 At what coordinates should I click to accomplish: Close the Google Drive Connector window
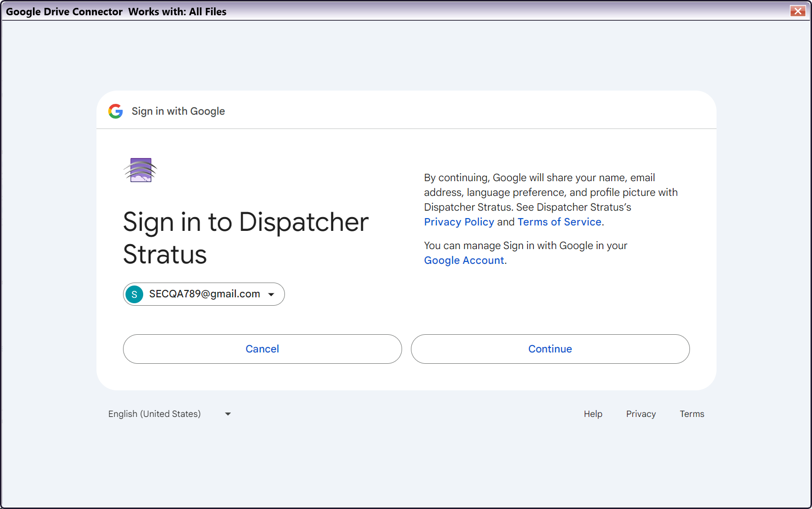click(x=798, y=11)
